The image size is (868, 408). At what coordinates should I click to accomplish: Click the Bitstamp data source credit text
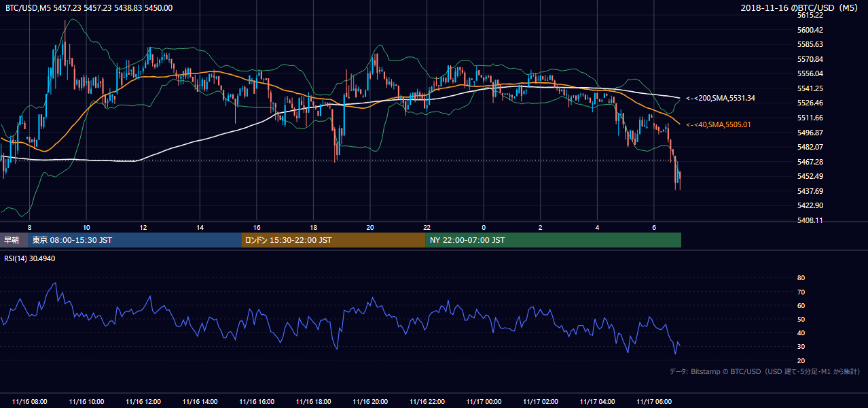point(765,372)
